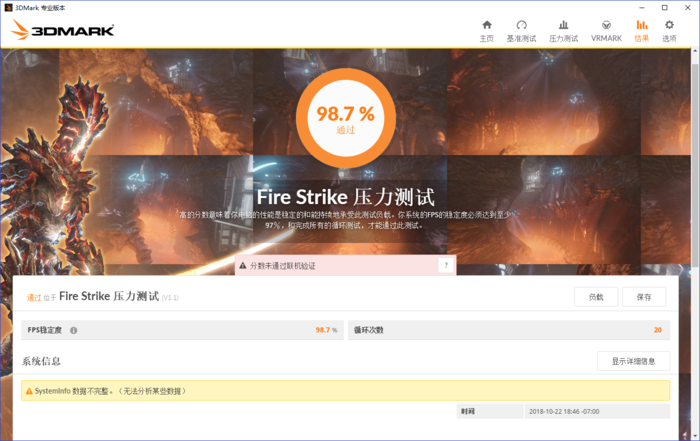Open the 选项 options gear tab
The width and height of the screenshot is (700, 441).
point(669,31)
